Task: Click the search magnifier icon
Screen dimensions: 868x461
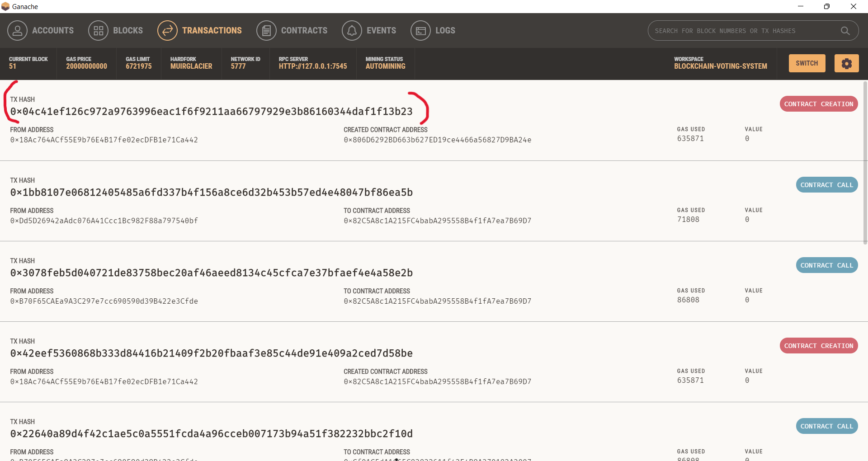Action: point(845,31)
